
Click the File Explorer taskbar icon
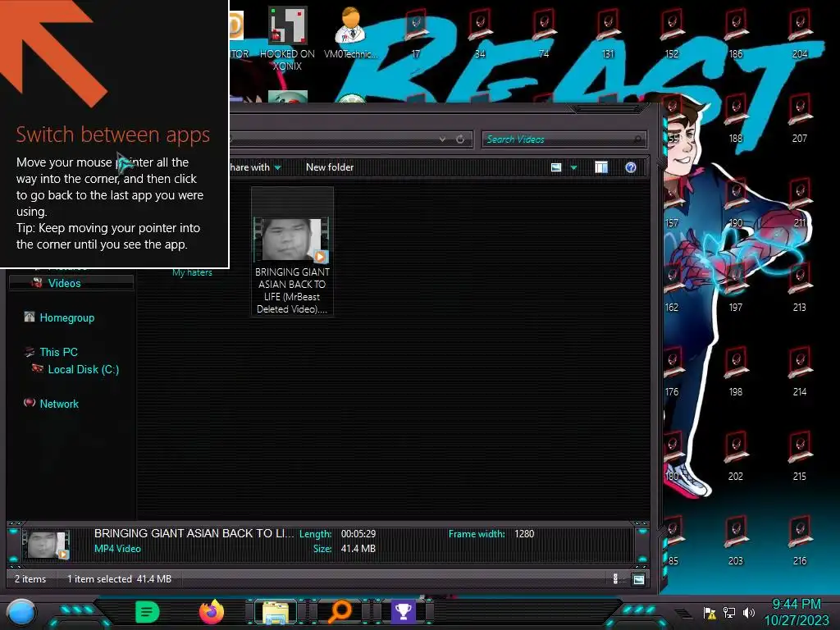tap(276, 612)
